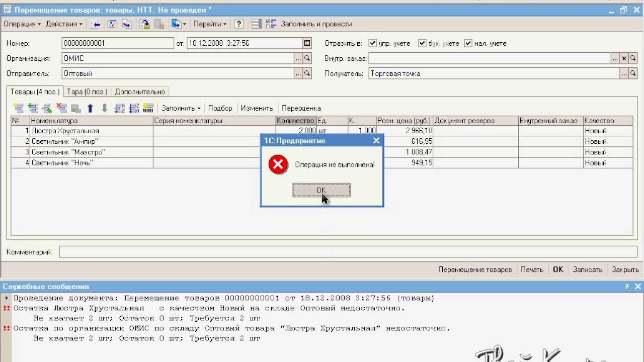
Task: Select the Светильник "Ночь" row
Action: click(322, 163)
